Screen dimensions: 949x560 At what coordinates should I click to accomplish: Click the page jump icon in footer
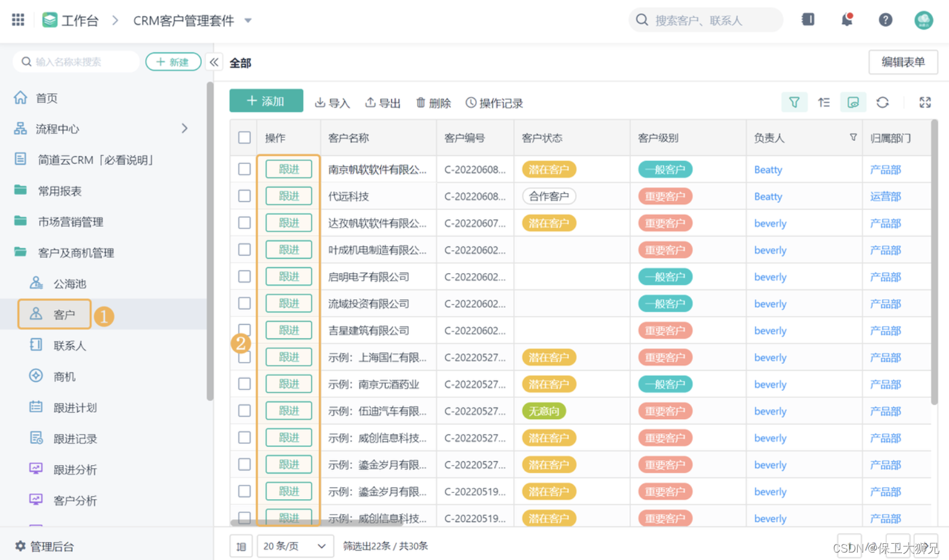[x=241, y=546]
